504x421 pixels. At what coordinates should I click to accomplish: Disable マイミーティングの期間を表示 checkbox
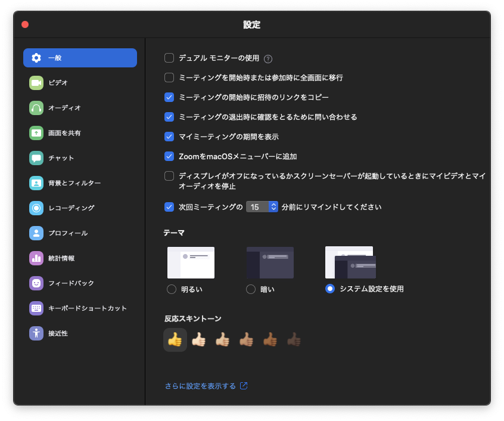(169, 137)
